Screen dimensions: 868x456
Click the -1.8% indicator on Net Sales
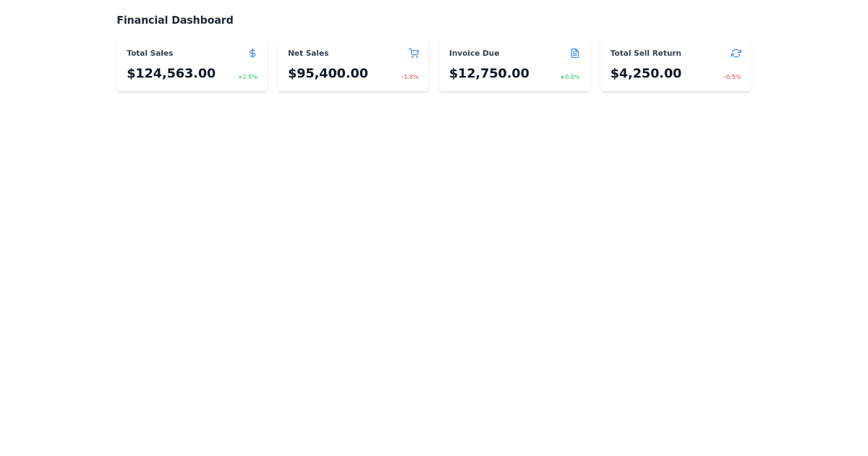(409, 76)
